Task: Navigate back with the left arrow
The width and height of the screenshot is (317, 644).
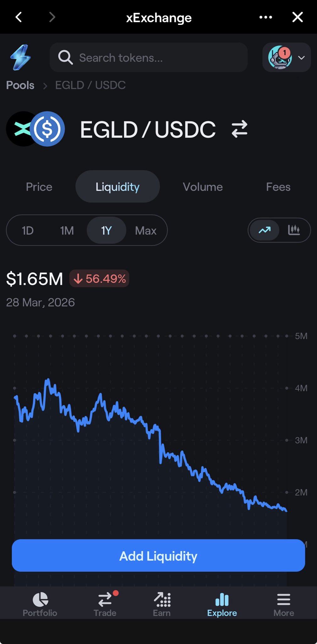Action: [x=19, y=17]
